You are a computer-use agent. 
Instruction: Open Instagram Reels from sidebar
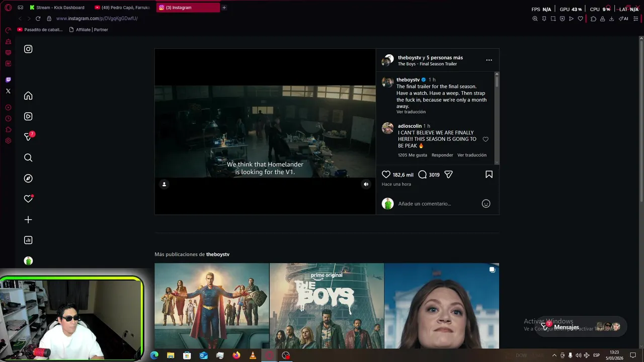click(28, 116)
